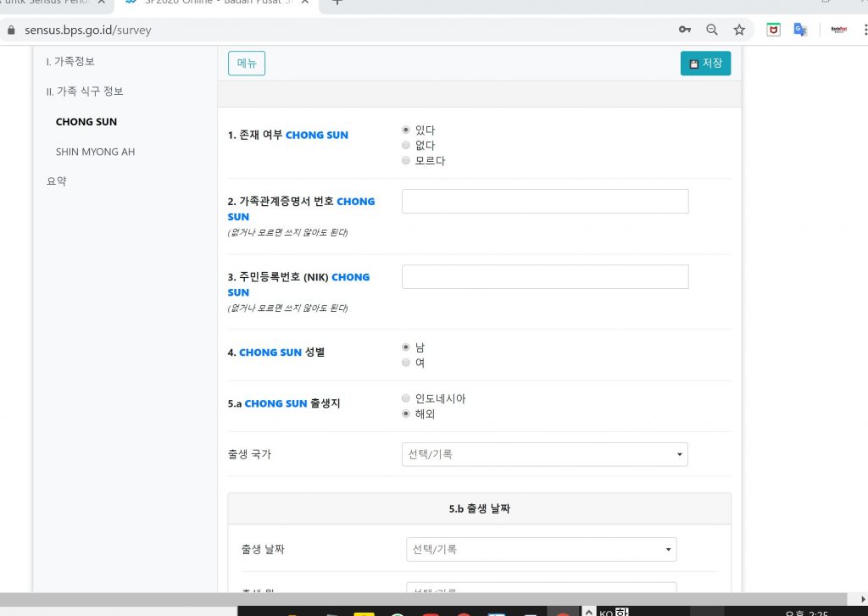Open the Google Translate extension
This screenshot has width=868, height=616.
pos(799,30)
